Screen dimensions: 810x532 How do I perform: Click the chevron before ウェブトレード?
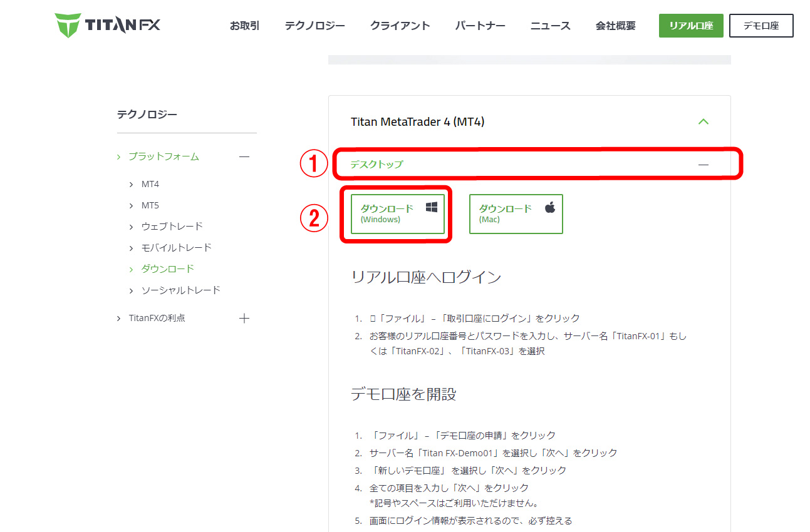click(132, 227)
